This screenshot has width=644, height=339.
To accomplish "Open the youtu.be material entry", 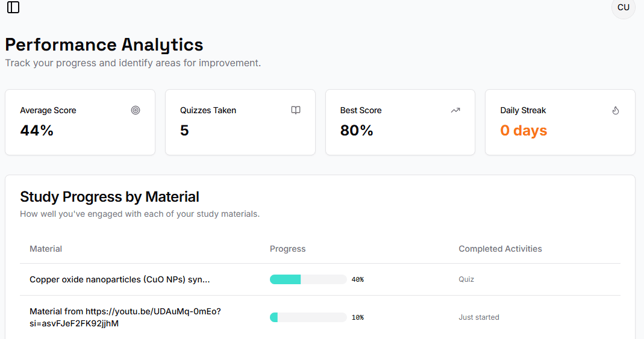I will click(125, 317).
